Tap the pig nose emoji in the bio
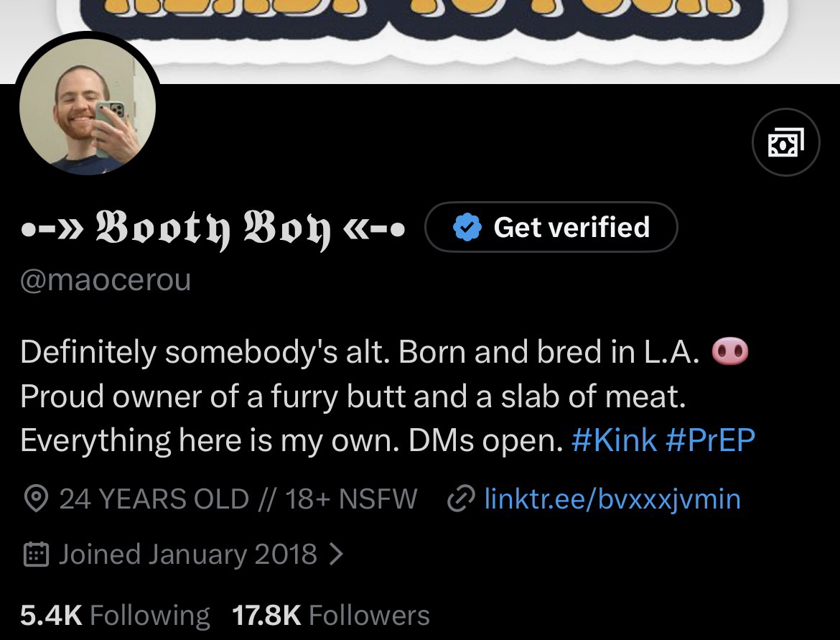This screenshot has width=840, height=640. (729, 352)
